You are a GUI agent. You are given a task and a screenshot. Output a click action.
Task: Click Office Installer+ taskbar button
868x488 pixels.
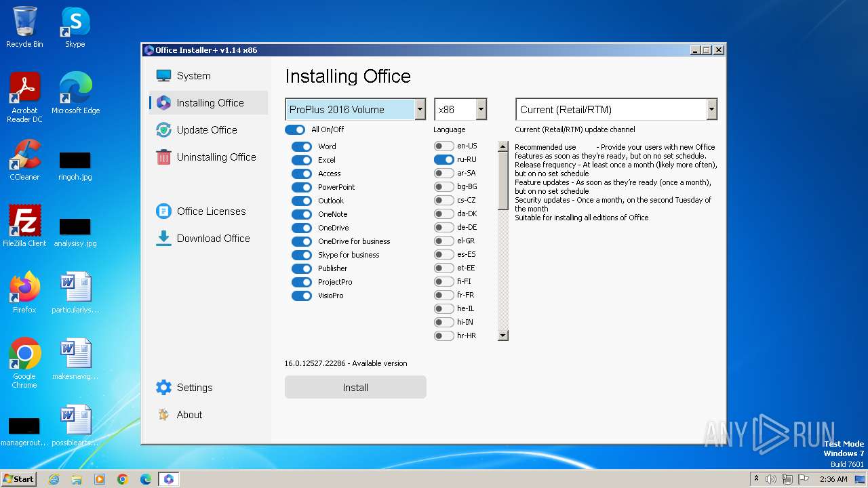tap(168, 479)
